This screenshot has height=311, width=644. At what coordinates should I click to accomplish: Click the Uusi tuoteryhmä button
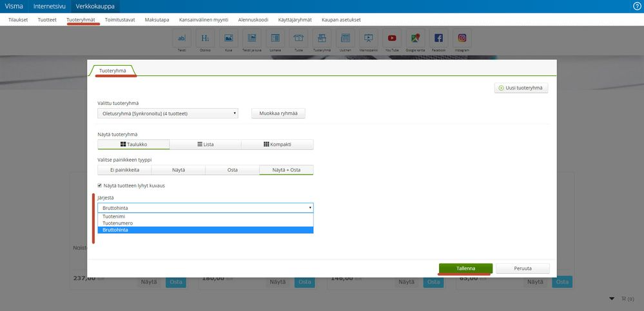[x=522, y=88]
